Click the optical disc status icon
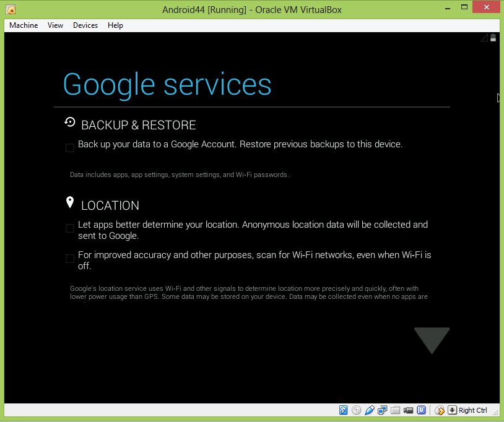The height and width of the screenshot is (422, 504). click(x=356, y=410)
